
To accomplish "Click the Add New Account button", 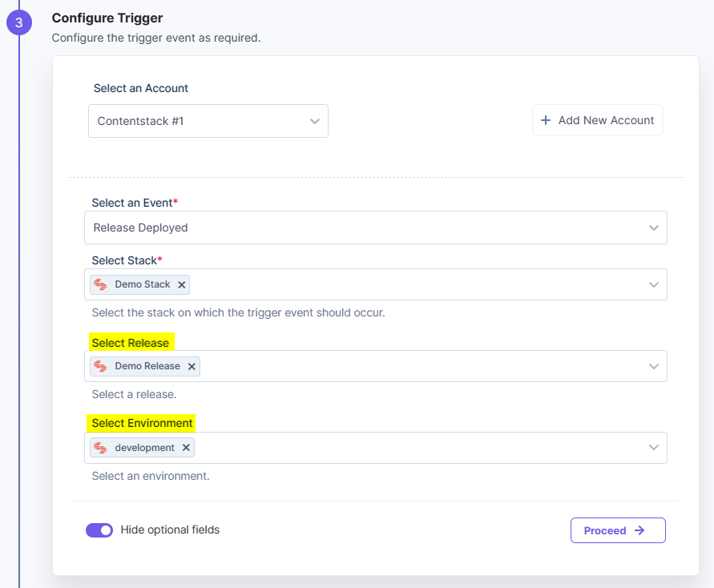I will pos(597,119).
